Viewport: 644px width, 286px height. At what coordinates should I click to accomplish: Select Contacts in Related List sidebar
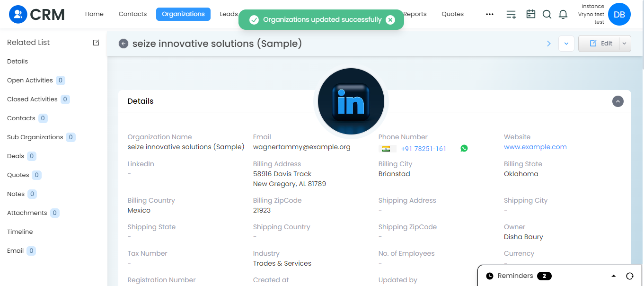[x=21, y=118]
